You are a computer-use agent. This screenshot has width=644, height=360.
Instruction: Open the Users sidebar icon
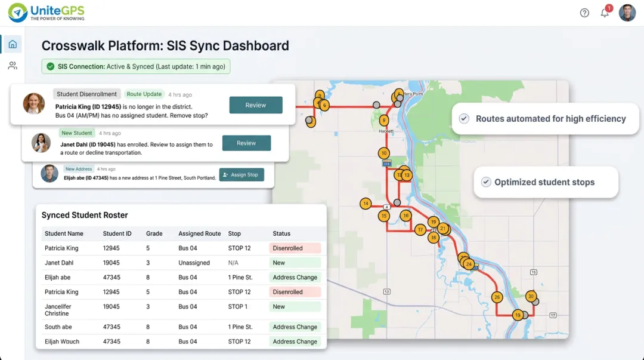click(x=13, y=66)
